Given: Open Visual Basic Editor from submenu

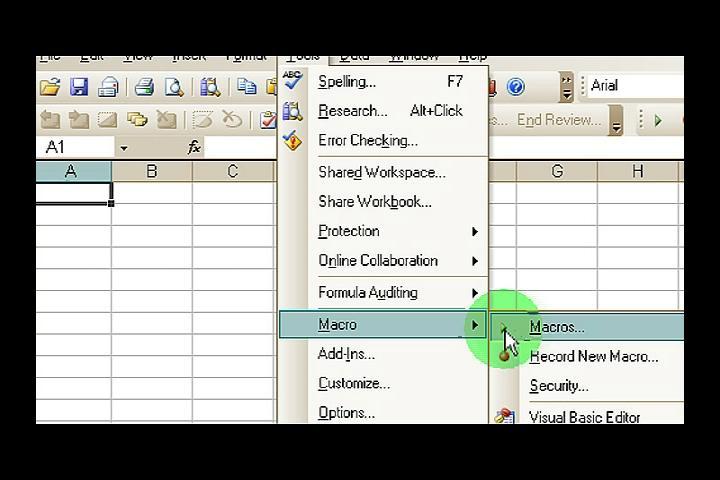Looking at the screenshot, I should pos(588,417).
